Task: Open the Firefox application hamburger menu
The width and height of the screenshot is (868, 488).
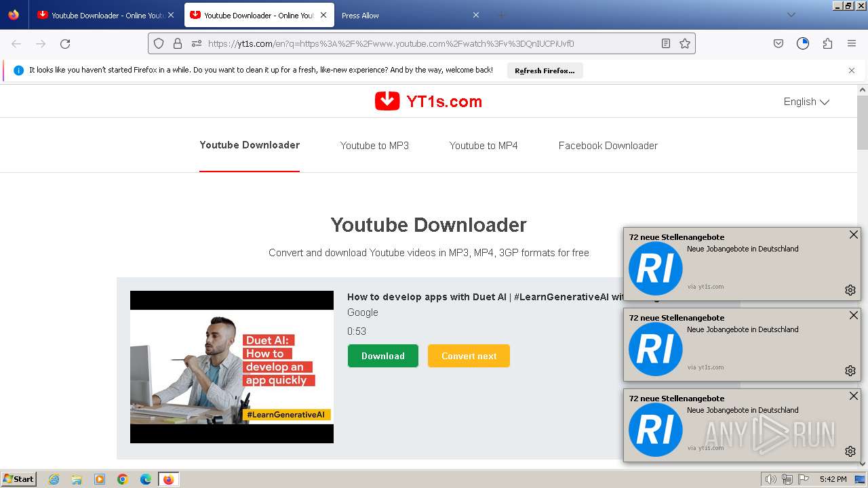Action: pyautogui.click(x=852, y=43)
